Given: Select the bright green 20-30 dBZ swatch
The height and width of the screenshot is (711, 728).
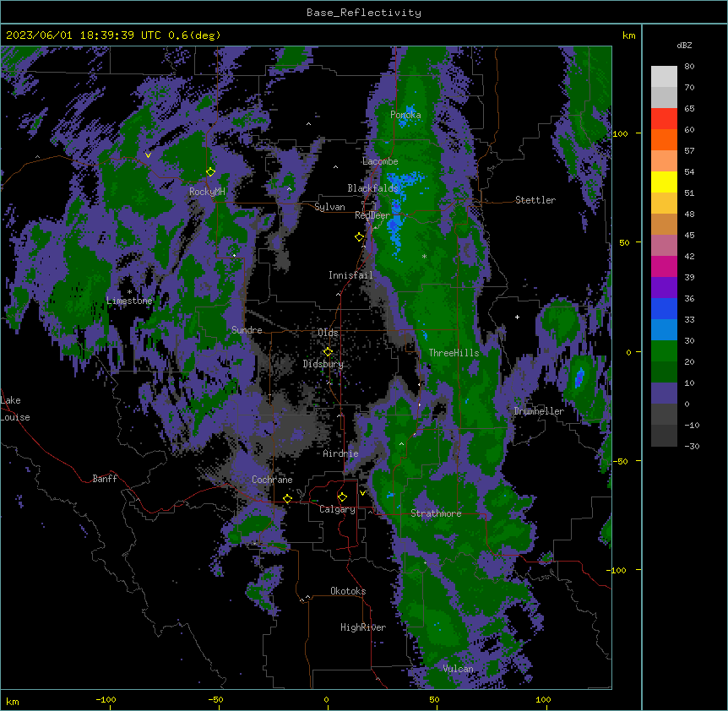Looking at the screenshot, I should (x=664, y=351).
